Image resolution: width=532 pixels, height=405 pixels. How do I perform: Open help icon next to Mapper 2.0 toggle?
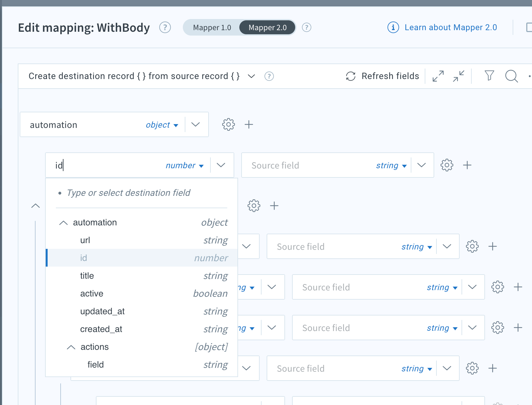306,28
